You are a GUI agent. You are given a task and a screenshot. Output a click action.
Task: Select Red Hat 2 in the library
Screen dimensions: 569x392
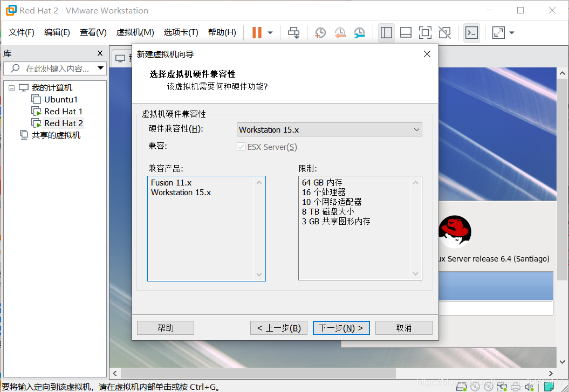click(64, 123)
